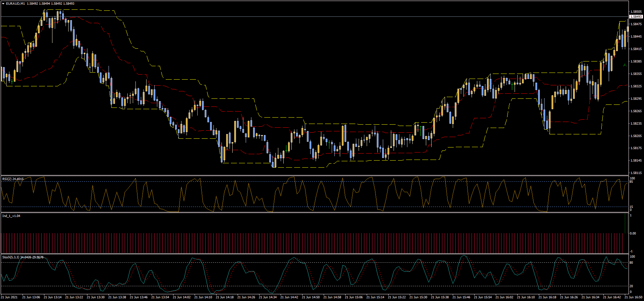The height and width of the screenshot is (301, 644).
Task: Click green cross marker at chart's left edge
Action: (12, 82)
